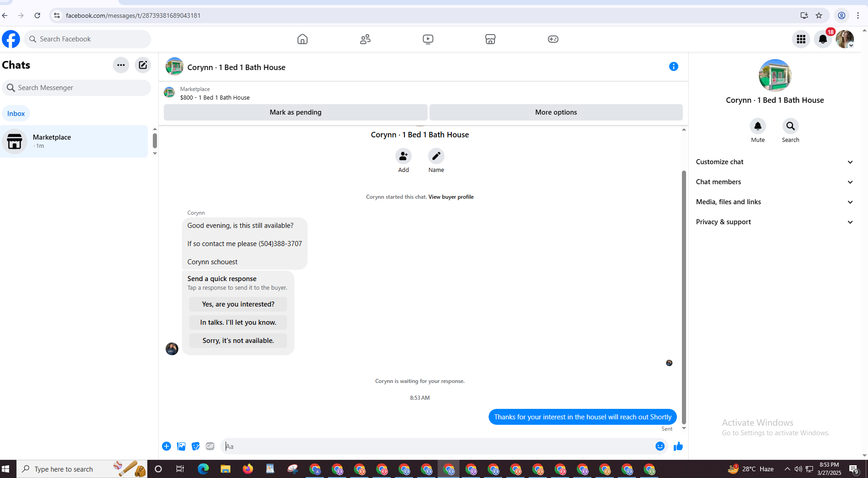This screenshot has width=868, height=478.
Task: Expand Customize chat section
Action: coord(775,162)
